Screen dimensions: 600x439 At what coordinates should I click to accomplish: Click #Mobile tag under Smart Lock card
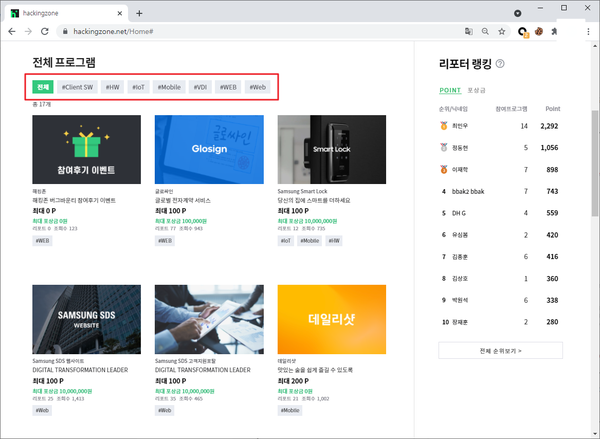[310, 241]
